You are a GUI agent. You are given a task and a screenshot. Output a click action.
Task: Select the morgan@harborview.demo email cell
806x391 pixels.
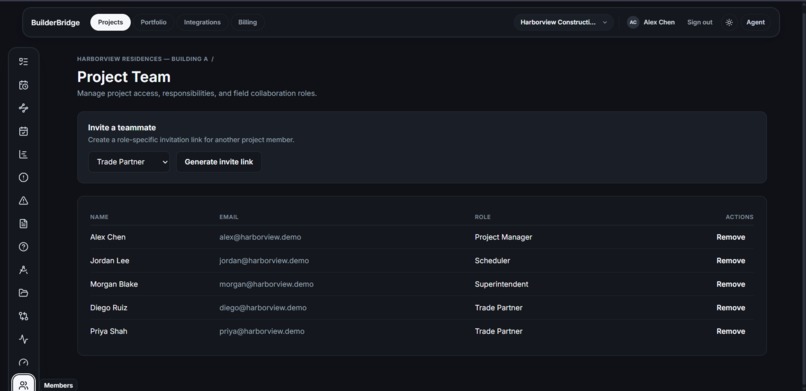coord(266,285)
